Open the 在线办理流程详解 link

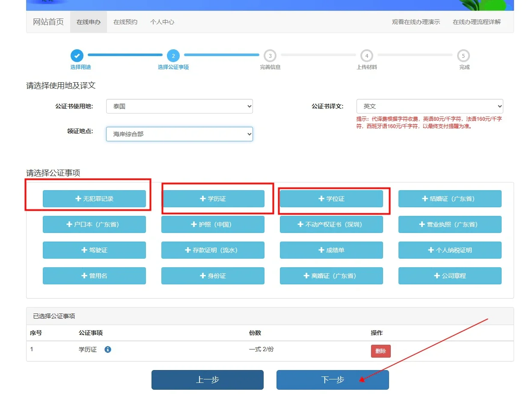tap(476, 22)
